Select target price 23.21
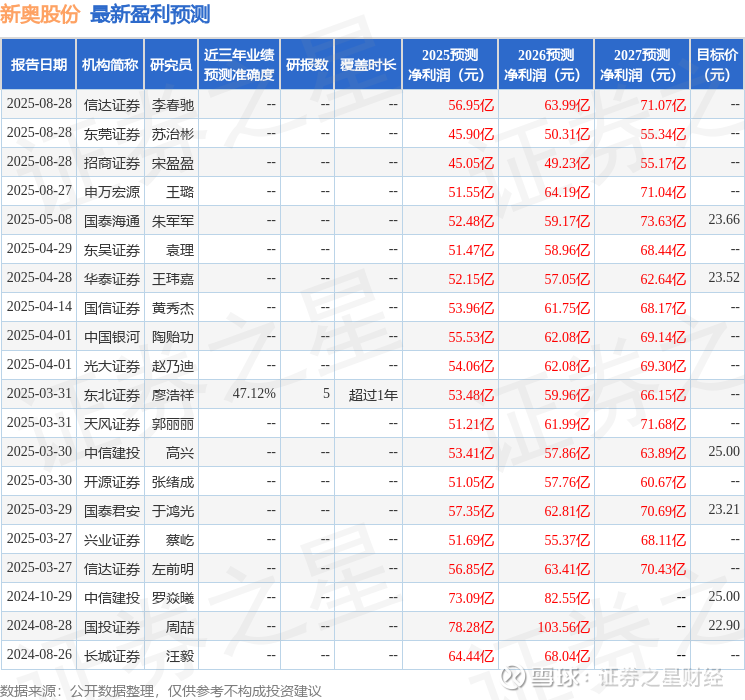Screen dimensions: 745x700 coord(724,509)
